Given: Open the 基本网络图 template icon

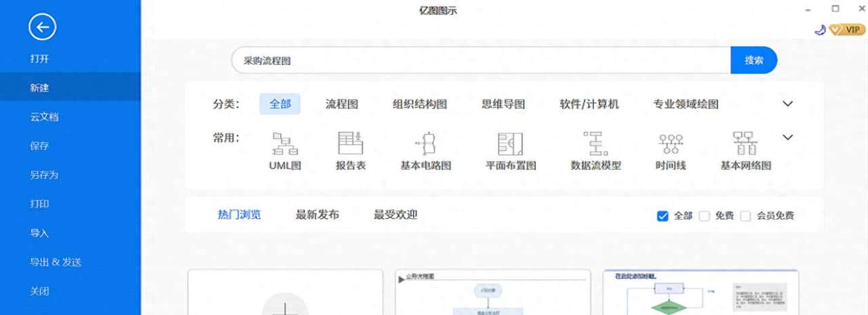Looking at the screenshot, I should click(x=745, y=143).
